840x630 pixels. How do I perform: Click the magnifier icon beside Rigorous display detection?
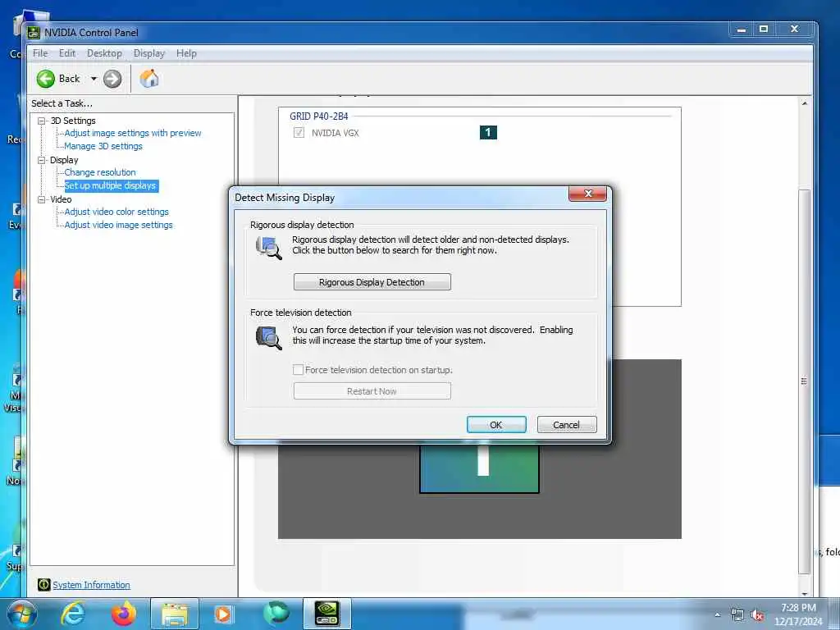269,248
